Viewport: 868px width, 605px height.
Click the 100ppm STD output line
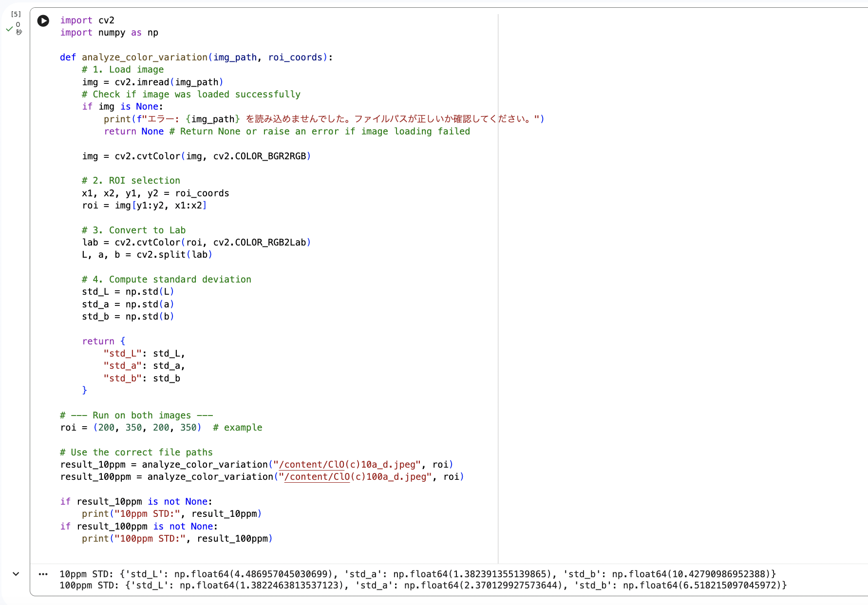point(195,586)
